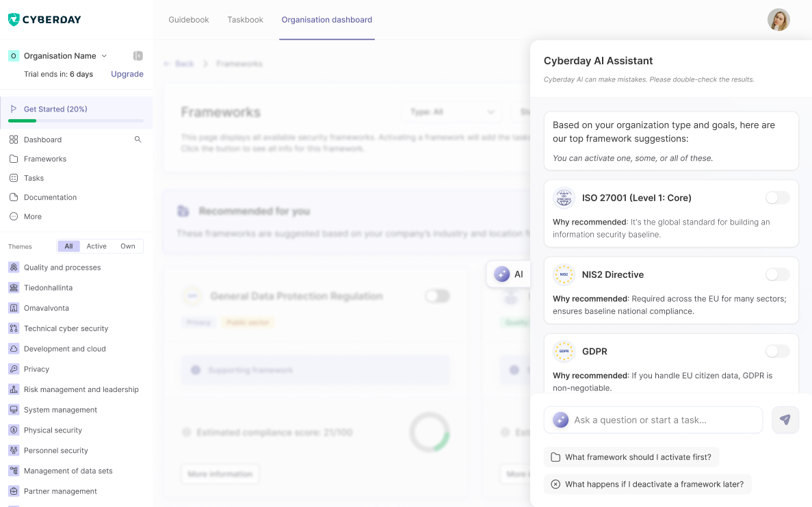Image resolution: width=812 pixels, height=507 pixels.
Task: Click the Physical security icon
Action: [14, 430]
